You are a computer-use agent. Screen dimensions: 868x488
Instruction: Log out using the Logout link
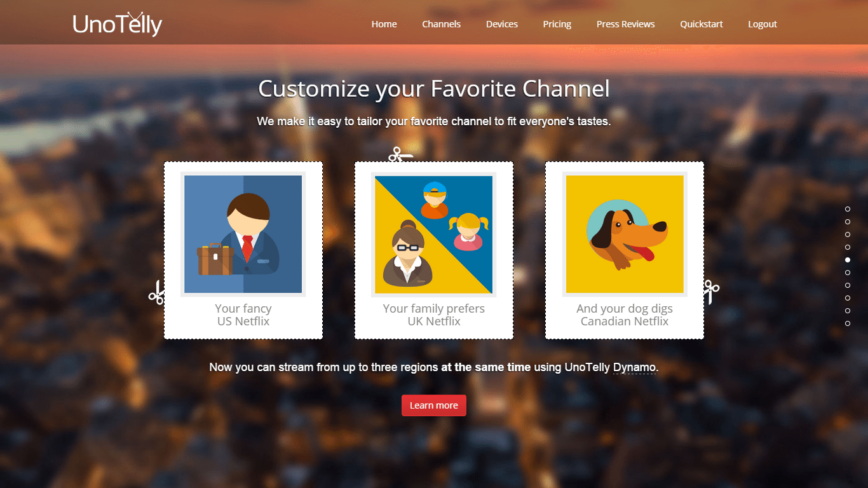click(762, 24)
